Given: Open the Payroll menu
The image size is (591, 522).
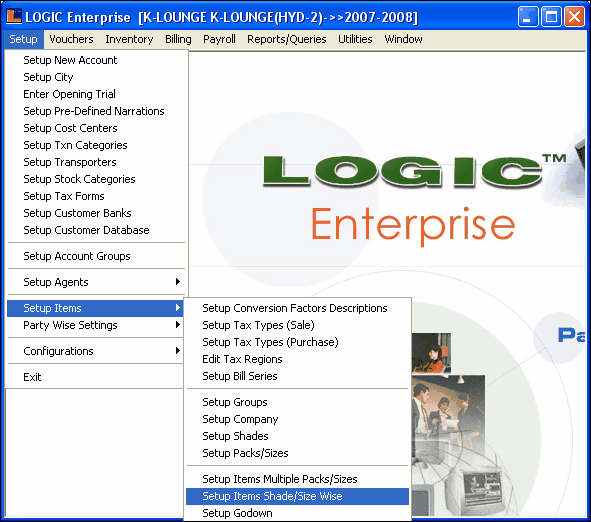Looking at the screenshot, I should tap(219, 39).
